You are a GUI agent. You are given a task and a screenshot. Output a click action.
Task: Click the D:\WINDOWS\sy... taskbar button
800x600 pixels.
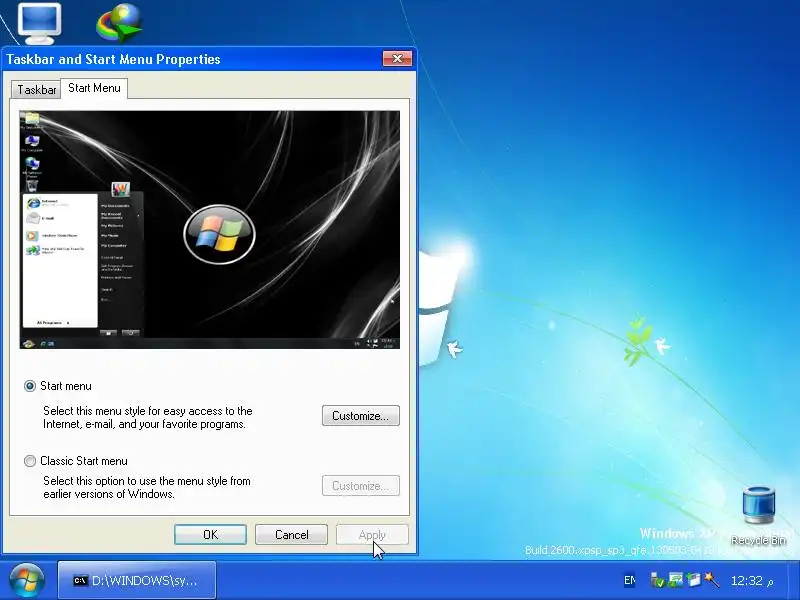[x=137, y=580]
